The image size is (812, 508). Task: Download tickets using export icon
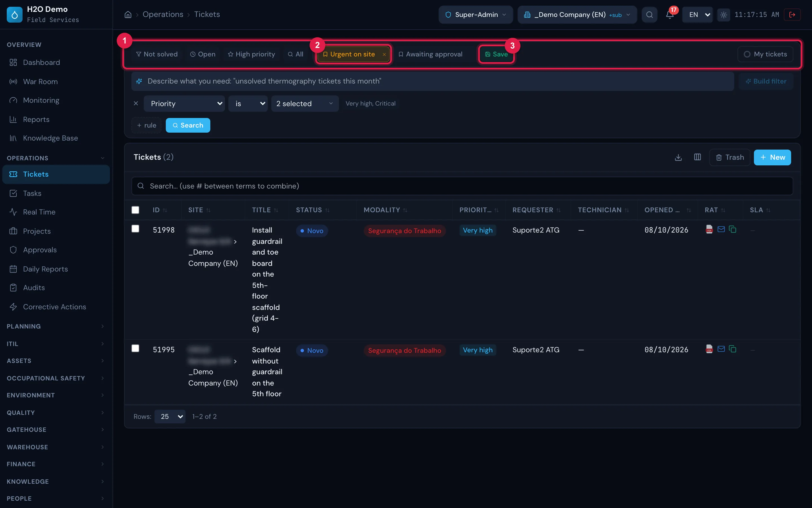[678, 157]
